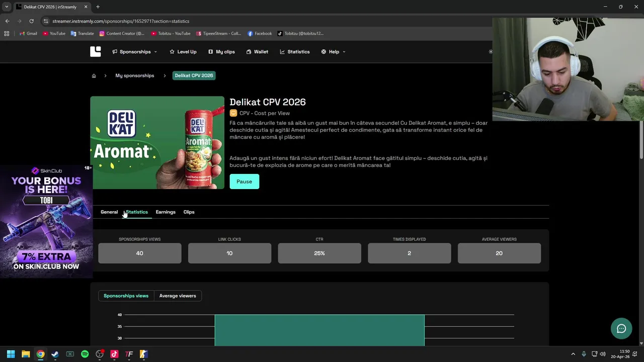Click the Link clicks value 10

(x=229, y=253)
